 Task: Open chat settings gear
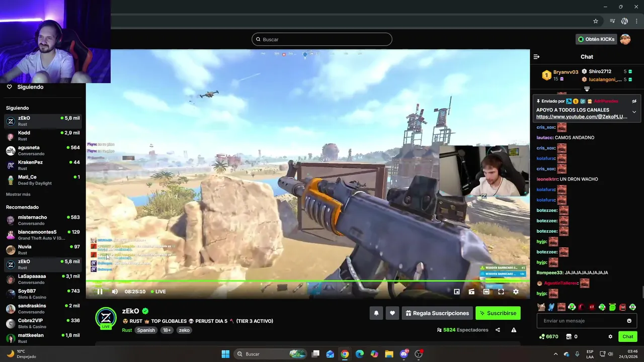pyautogui.click(x=610, y=336)
